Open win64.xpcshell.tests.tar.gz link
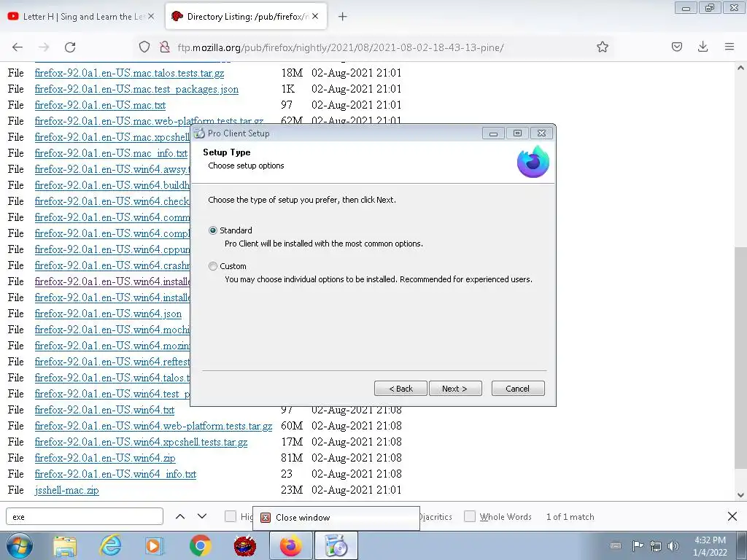The width and height of the screenshot is (747, 560). pyautogui.click(x=141, y=442)
